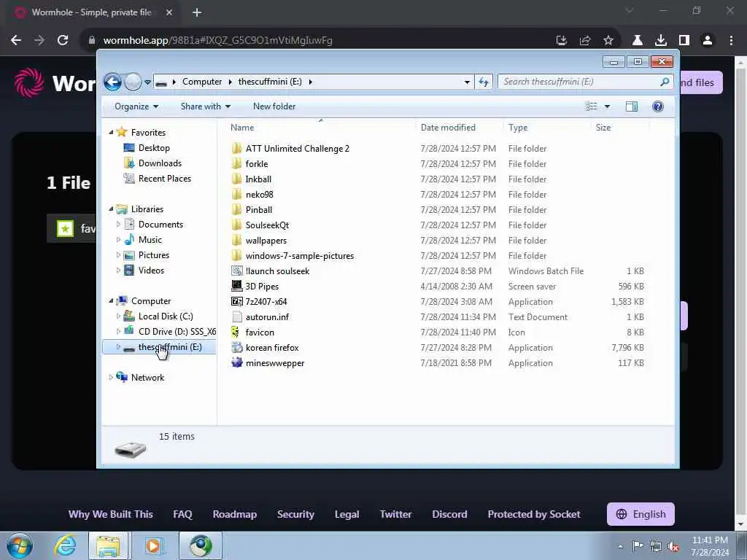Image resolution: width=747 pixels, height=560 pixels.
Task: Bookmark the Wormhole page with star
Action: [x=608, y=41]
